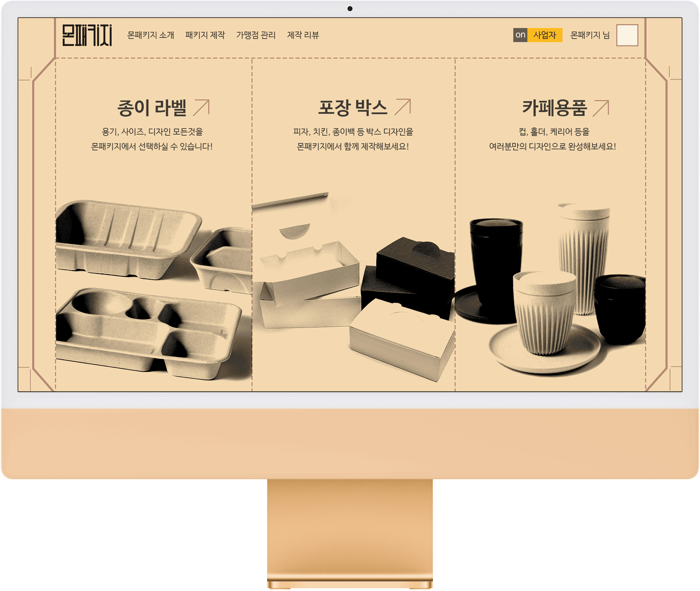Click text '피자, 치킨, 종이백 등 박스 디자인을'
700x591 pixels.
[x=353, y=132]
